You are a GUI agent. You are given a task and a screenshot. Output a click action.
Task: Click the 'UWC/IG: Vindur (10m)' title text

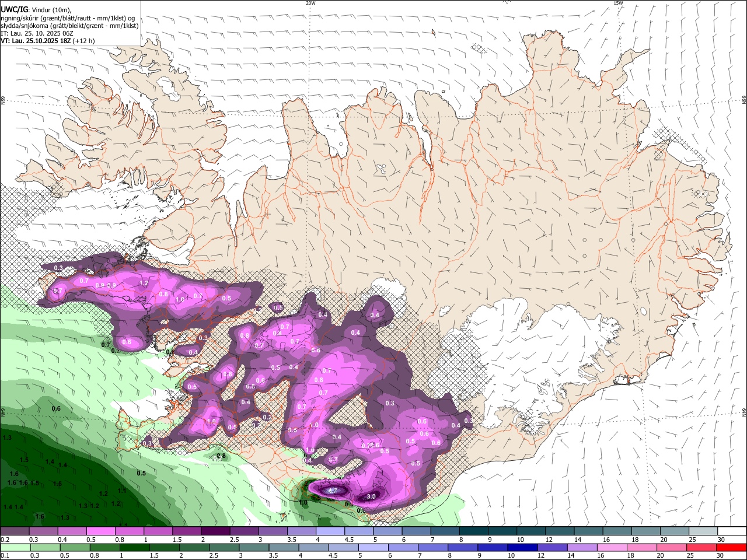pyautogui.click(x=36, y=9)
